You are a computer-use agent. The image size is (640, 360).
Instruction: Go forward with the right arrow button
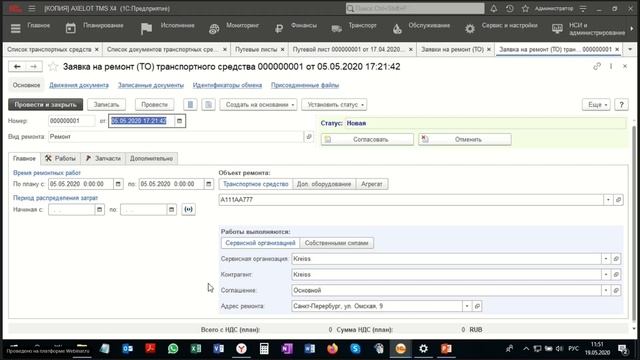point(33,67)
